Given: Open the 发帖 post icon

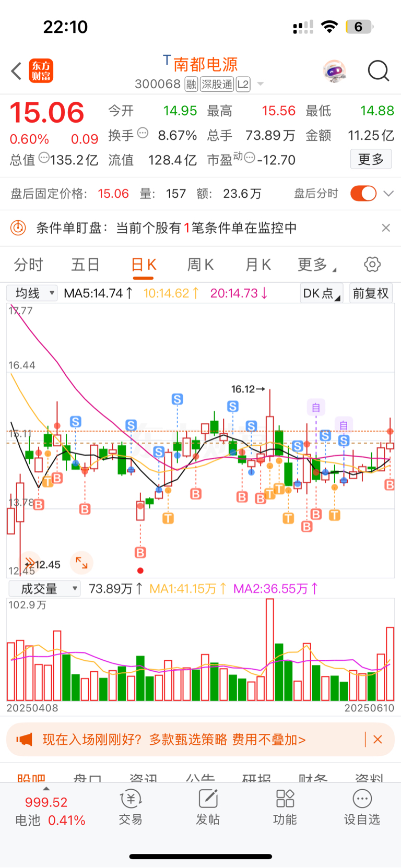Looking at the screenshot, I should [x=208, y=807].
